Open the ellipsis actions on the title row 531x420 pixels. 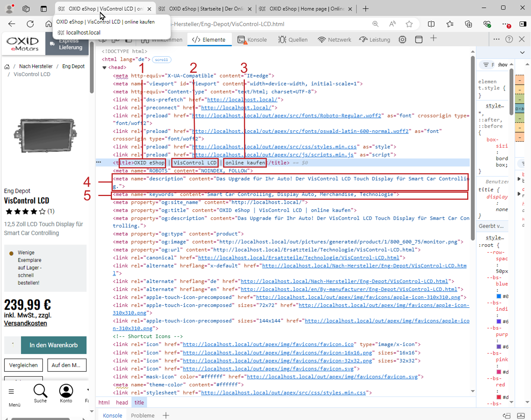99,162
